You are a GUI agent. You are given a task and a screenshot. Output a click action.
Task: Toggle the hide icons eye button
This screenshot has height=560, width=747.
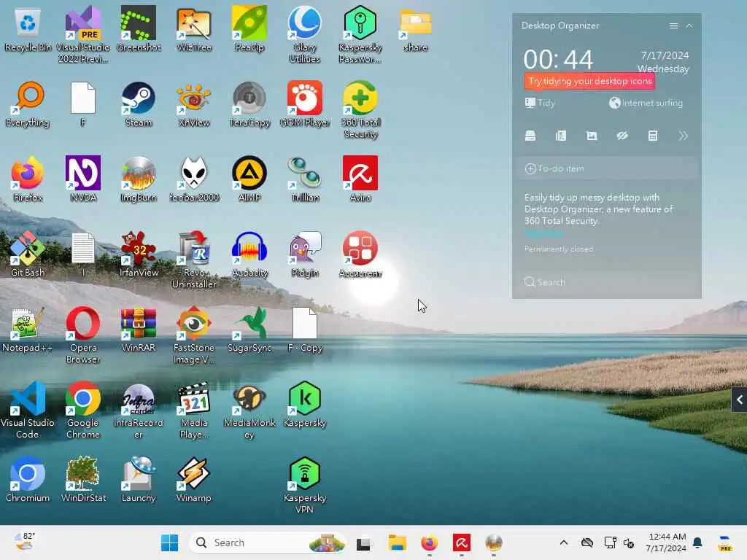[622, 136]
